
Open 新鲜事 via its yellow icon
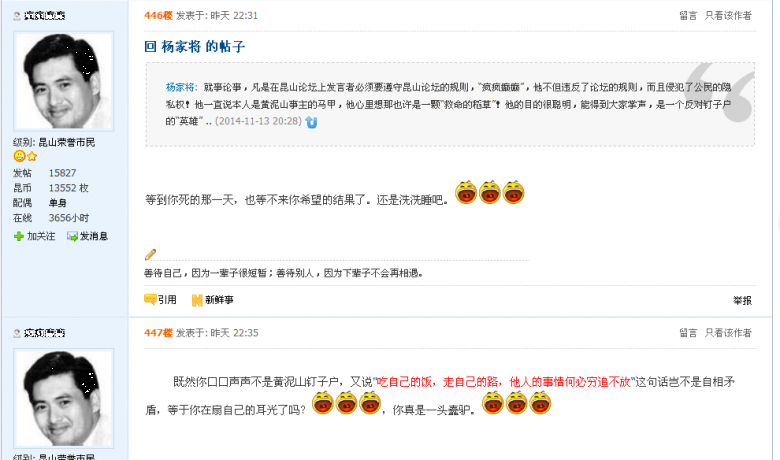[x=197, y=300]
